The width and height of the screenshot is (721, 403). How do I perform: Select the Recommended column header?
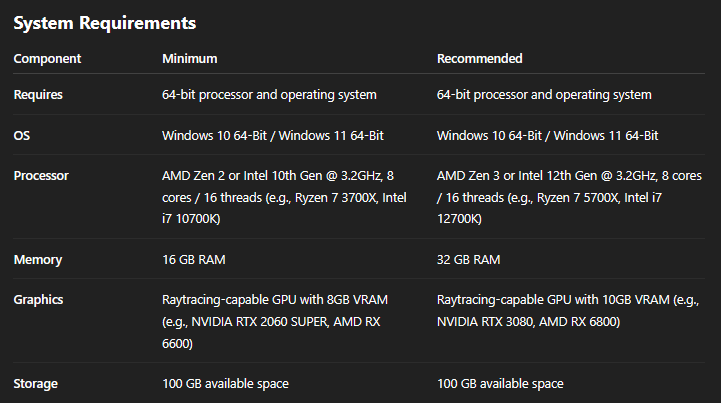(480, 59)
